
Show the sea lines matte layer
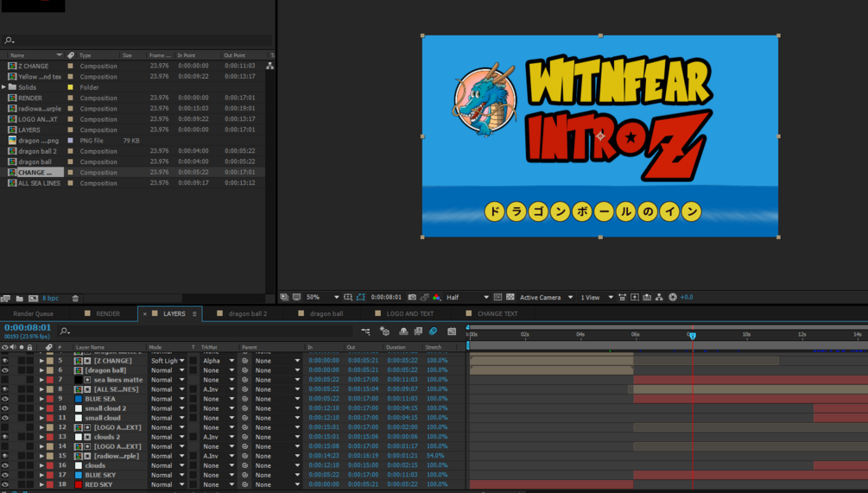(5, 380)
